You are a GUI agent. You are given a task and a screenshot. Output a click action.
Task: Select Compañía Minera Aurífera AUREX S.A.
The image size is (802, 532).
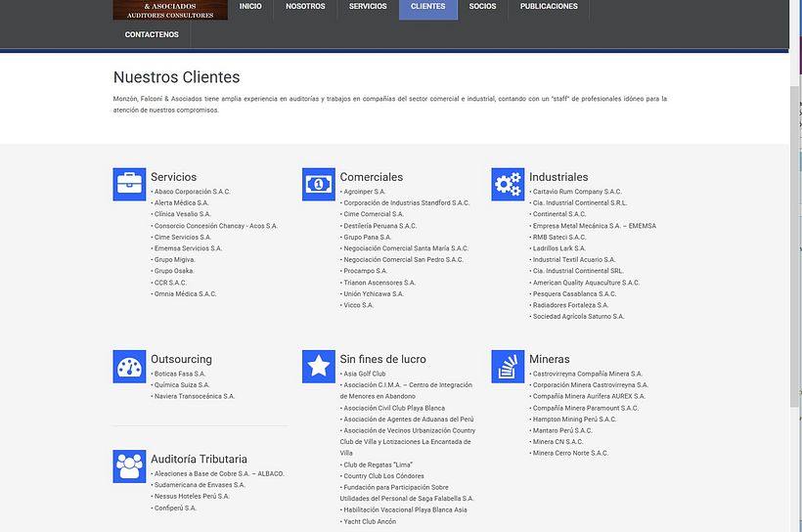coord(589,396)
